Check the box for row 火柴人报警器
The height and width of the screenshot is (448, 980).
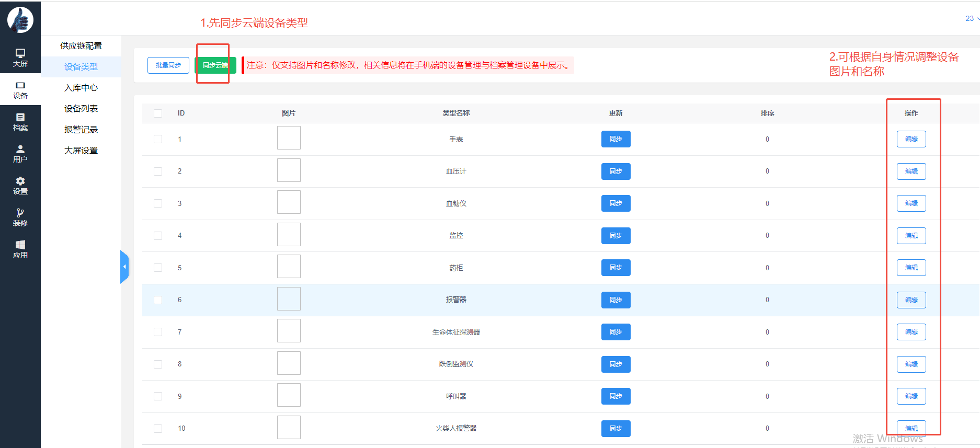tap(158, 428)
